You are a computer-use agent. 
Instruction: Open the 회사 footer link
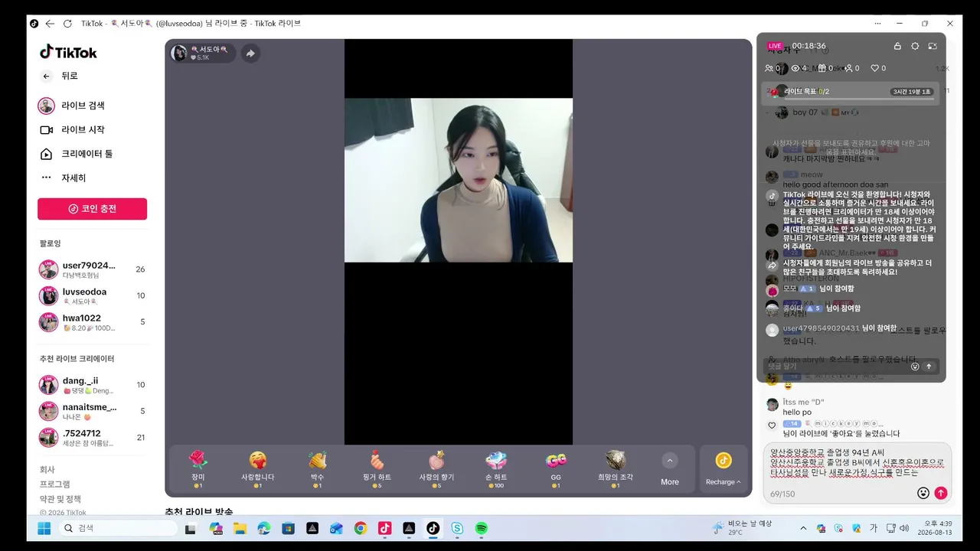pos(47,469)
